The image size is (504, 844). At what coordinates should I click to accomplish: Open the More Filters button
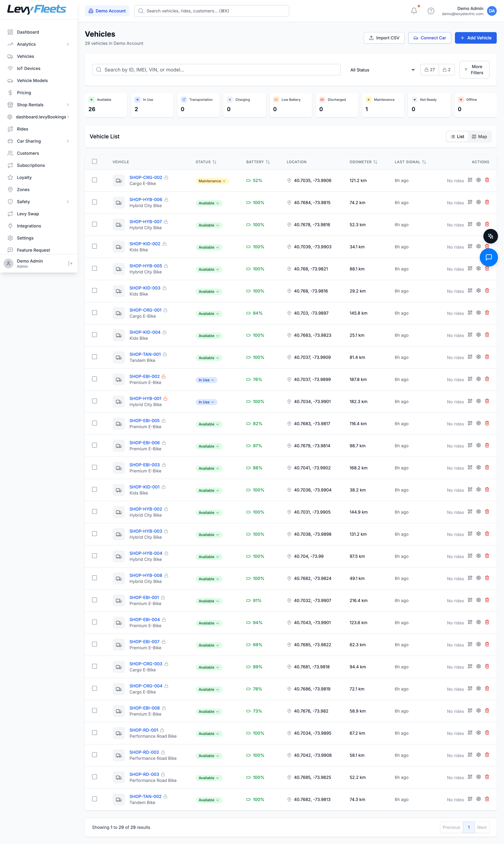tap(474, 70)
